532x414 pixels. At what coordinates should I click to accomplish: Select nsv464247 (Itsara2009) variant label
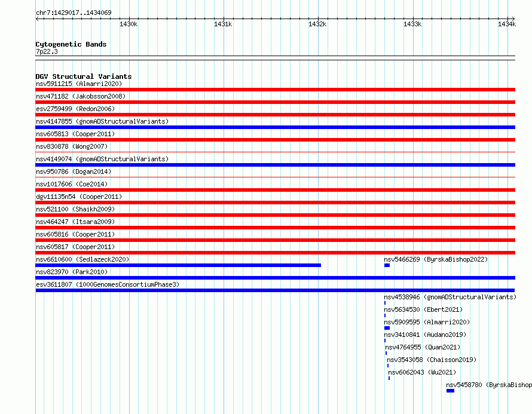pyautogui.click(x=75, y=222)
